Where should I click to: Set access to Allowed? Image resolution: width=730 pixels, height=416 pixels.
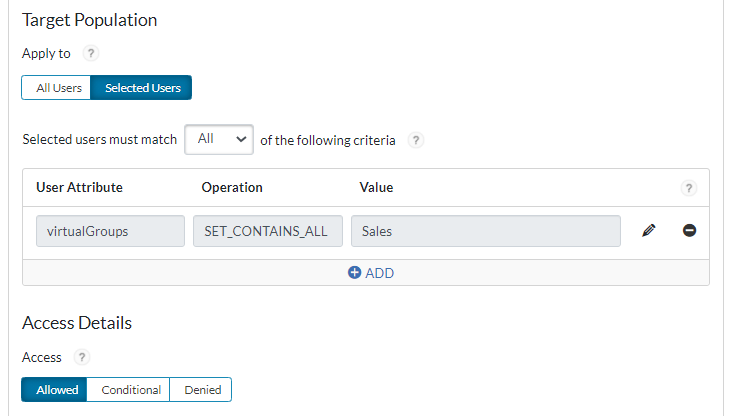click(x=56, y=390)
